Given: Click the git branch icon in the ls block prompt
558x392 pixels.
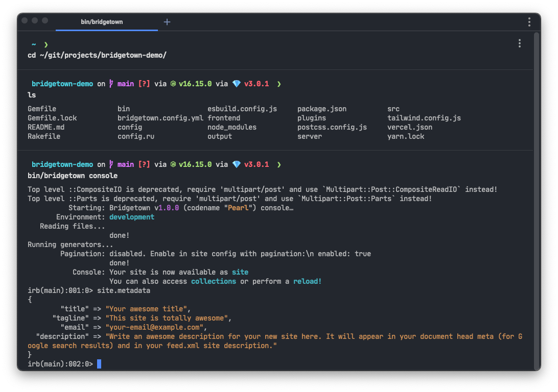Looking at the screenshot, I should 110,84.
